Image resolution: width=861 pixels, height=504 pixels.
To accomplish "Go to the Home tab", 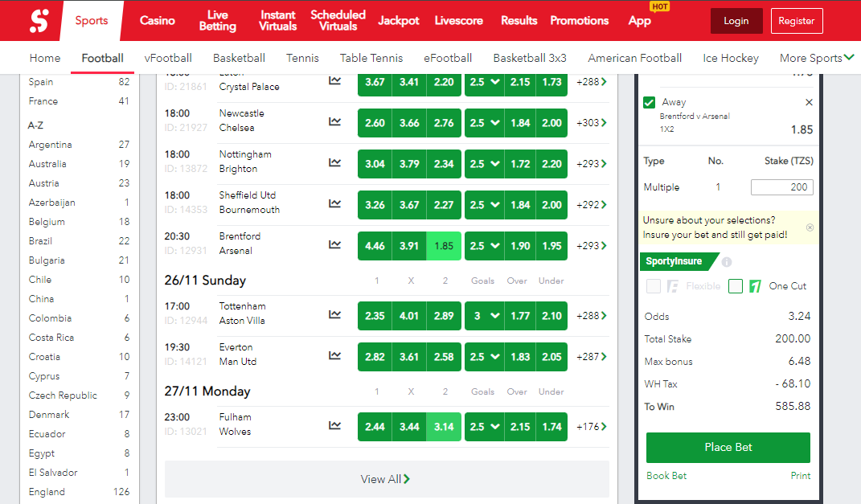I will [45, 58].
